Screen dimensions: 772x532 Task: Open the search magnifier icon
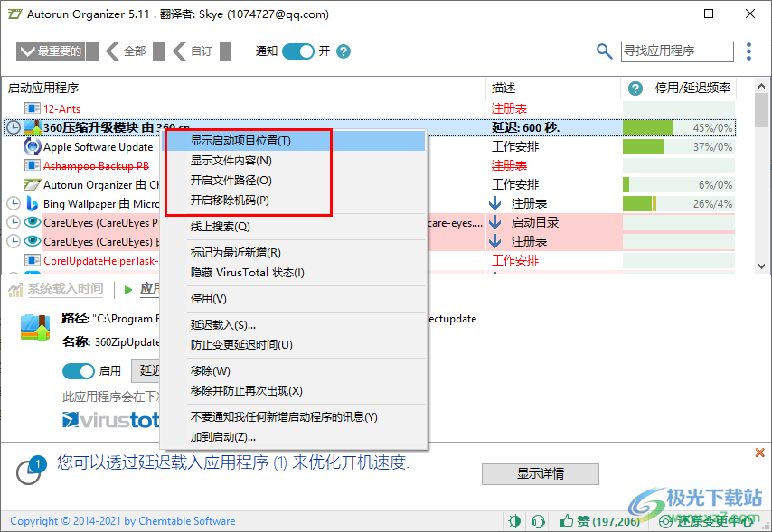tap(604, 51)
